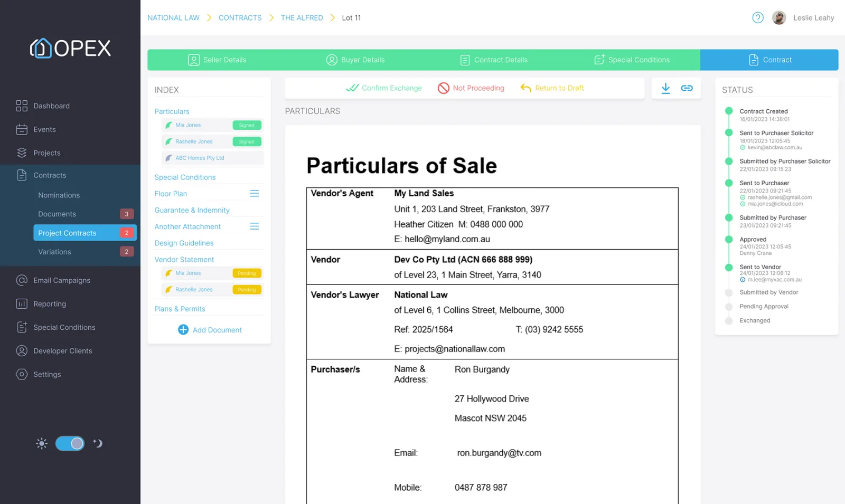The width and height of the screenshot is (845, 504).
Task: Open the Particulars index section
Action: [x=172, y=111]
